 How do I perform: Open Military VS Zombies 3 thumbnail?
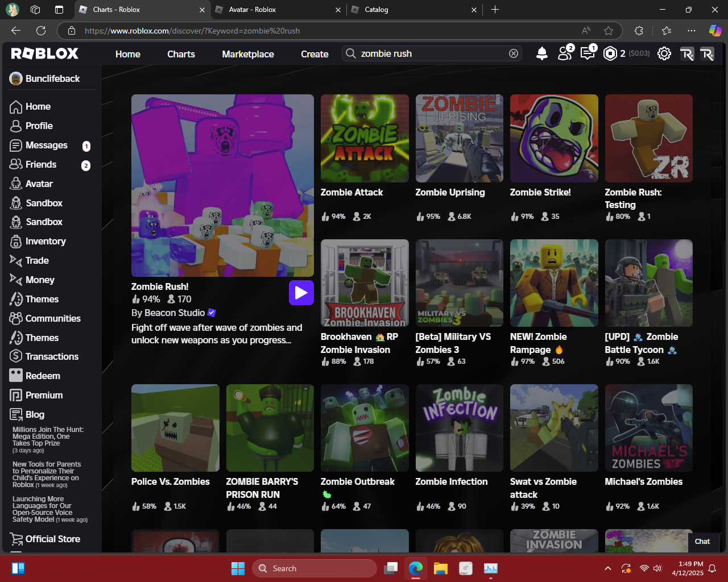point(460,283)
